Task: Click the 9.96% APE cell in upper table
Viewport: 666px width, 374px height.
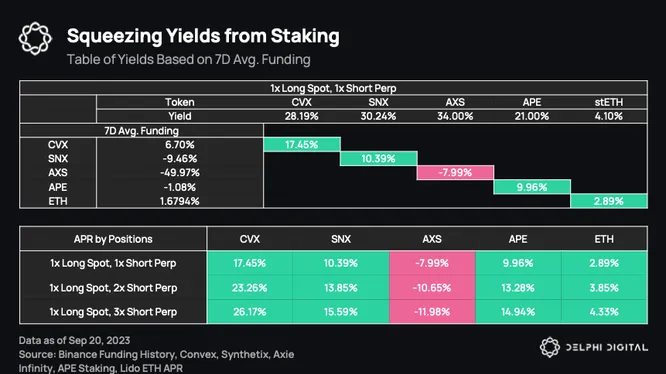Action: tap(532, 187)
